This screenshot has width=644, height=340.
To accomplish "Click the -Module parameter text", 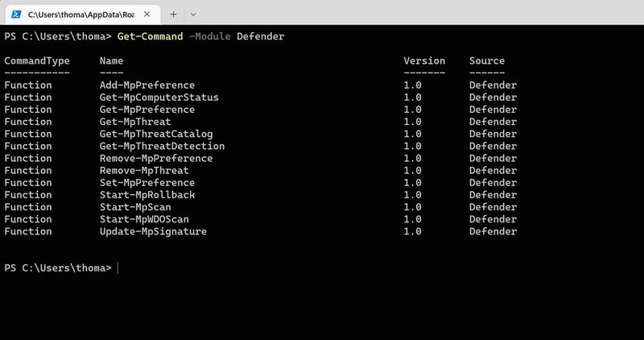I will click(x=209, y=36).
